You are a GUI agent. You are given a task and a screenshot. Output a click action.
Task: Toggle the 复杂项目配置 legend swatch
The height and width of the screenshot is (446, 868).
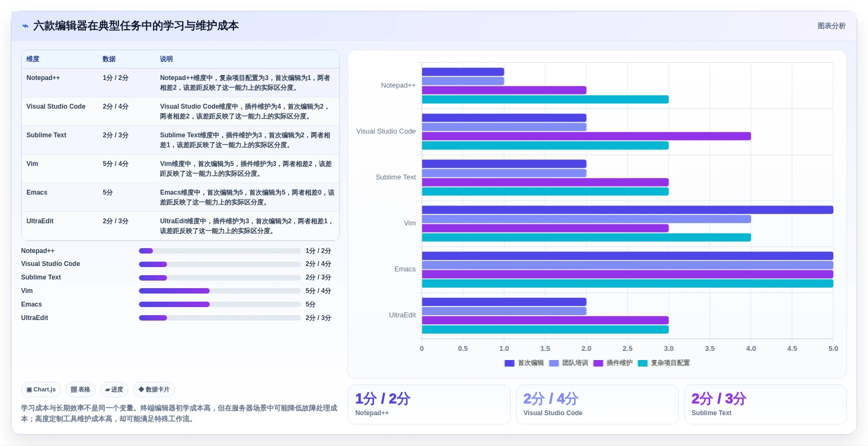643,363
